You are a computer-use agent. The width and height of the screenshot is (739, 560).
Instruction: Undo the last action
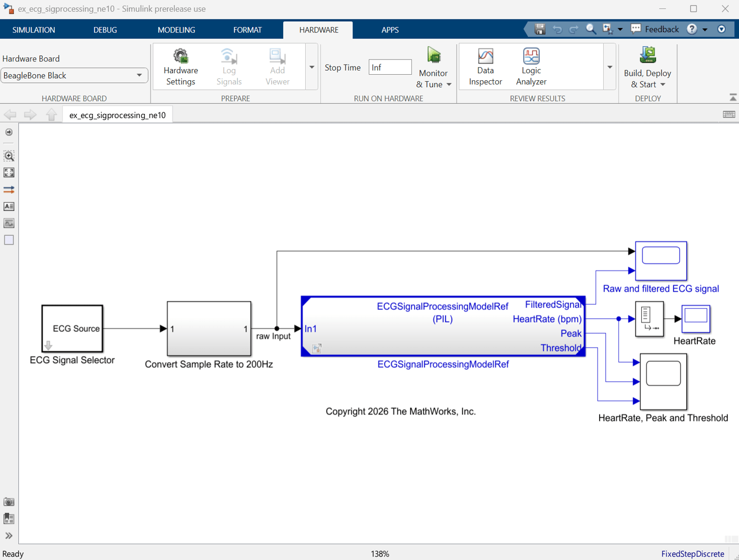pyautogui.click(x=557, y=29)
